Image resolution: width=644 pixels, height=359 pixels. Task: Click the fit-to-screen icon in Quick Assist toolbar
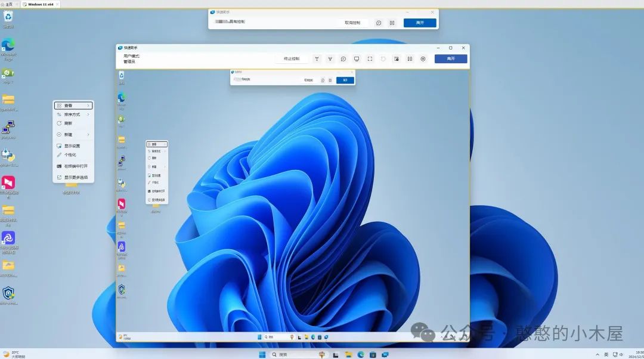(x=370, y=59)
